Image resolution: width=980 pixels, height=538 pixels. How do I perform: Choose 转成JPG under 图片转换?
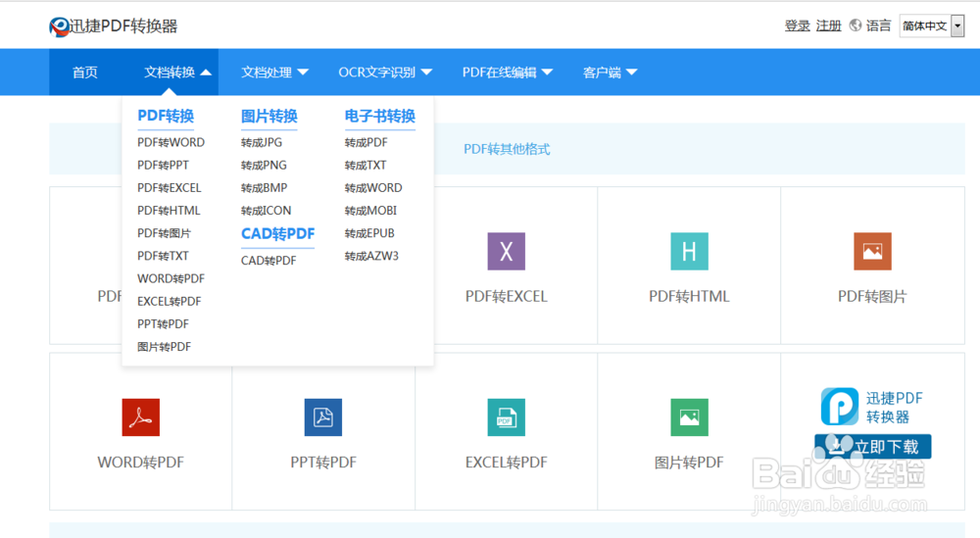262,142
